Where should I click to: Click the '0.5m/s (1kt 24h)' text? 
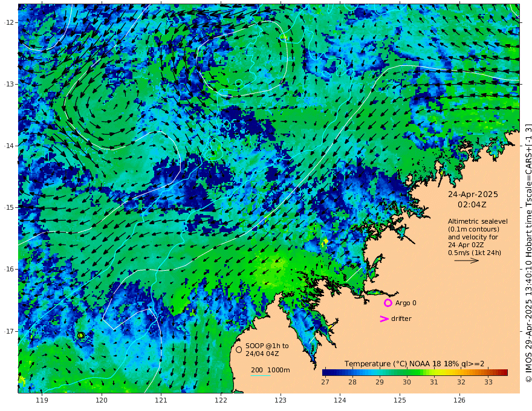point(475,253)
